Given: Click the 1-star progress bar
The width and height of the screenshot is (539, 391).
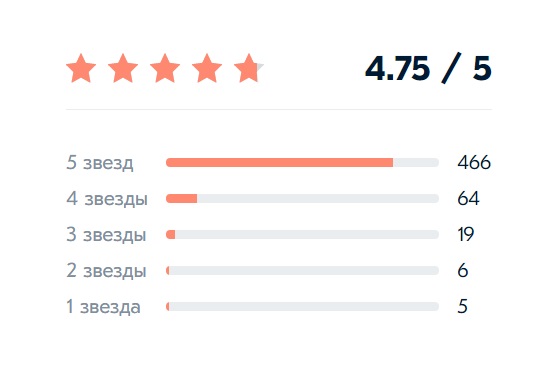Looking at the screenshot, I should (302, 306).
